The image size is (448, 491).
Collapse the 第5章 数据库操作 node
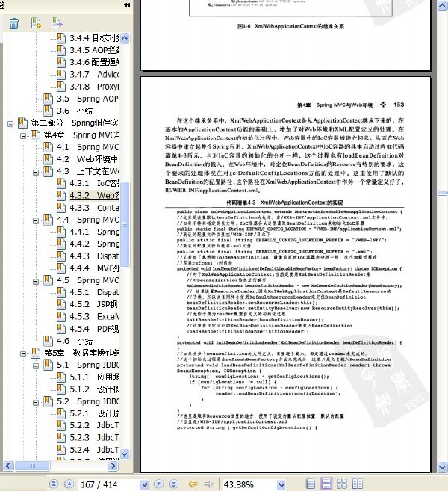point(23,353)
